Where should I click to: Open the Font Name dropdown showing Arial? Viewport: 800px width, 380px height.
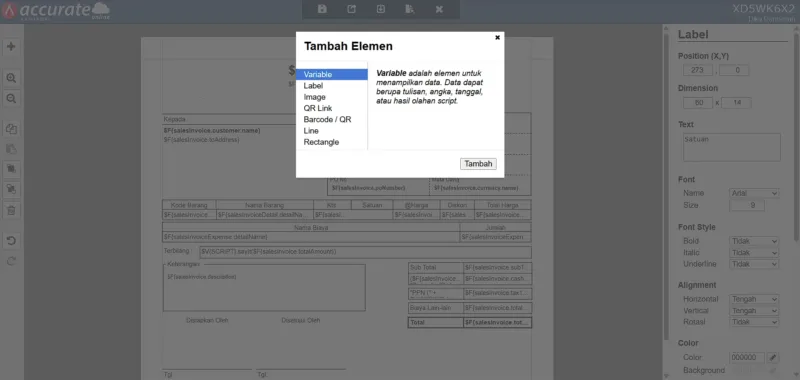pyautogui.click(x=754, y=193)
